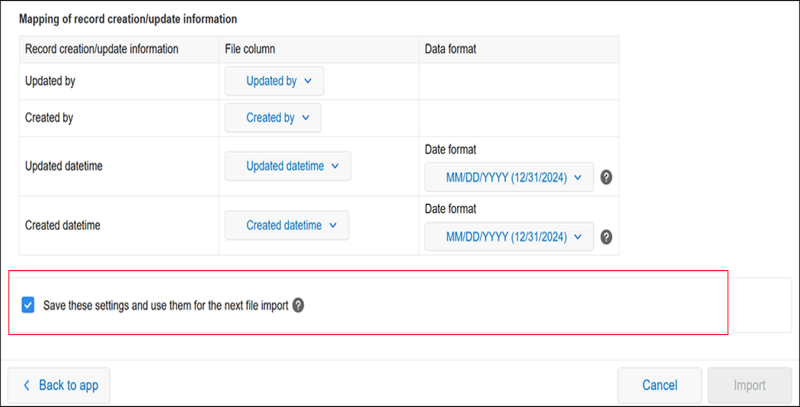Expand the Created by file column dropdown
Screen dimensions: 800x407
pos(273,117)
